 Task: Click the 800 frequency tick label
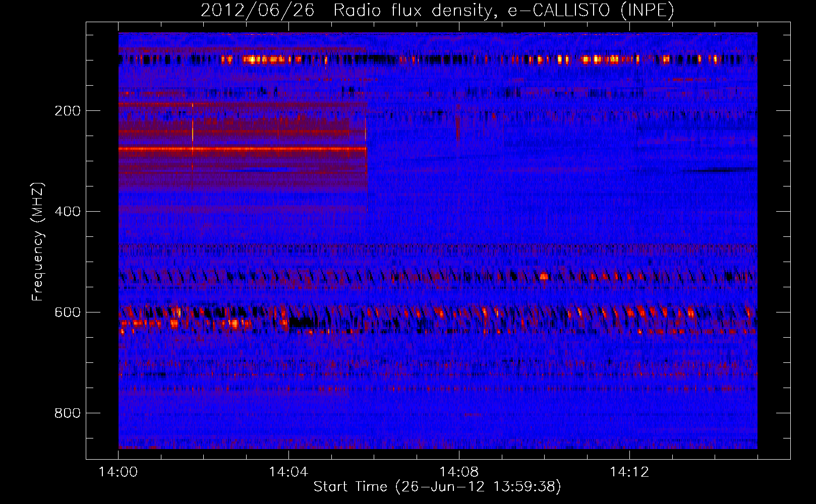[68, 413]
